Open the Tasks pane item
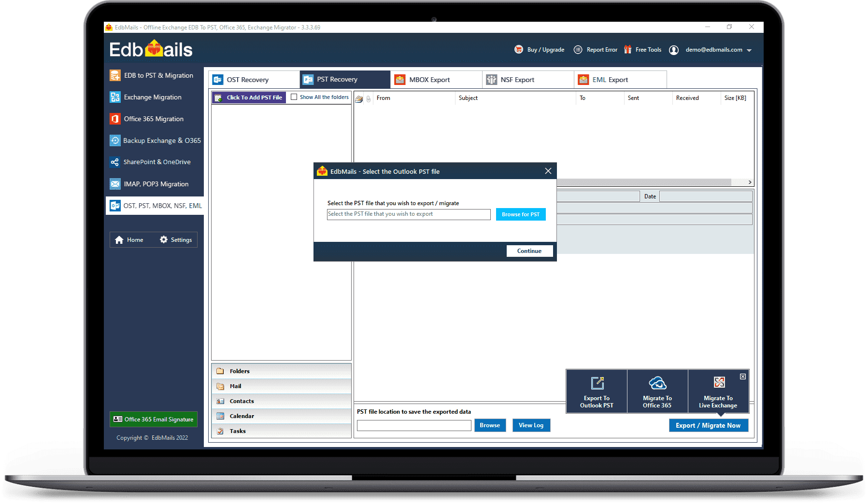This screenshot has width=868, height=503. point(281,431)
